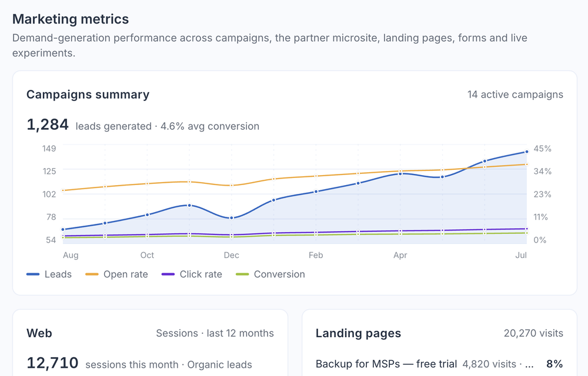Select the Leads data point for July
Viewport: 588px width, 376px height.
pos(526,152)
